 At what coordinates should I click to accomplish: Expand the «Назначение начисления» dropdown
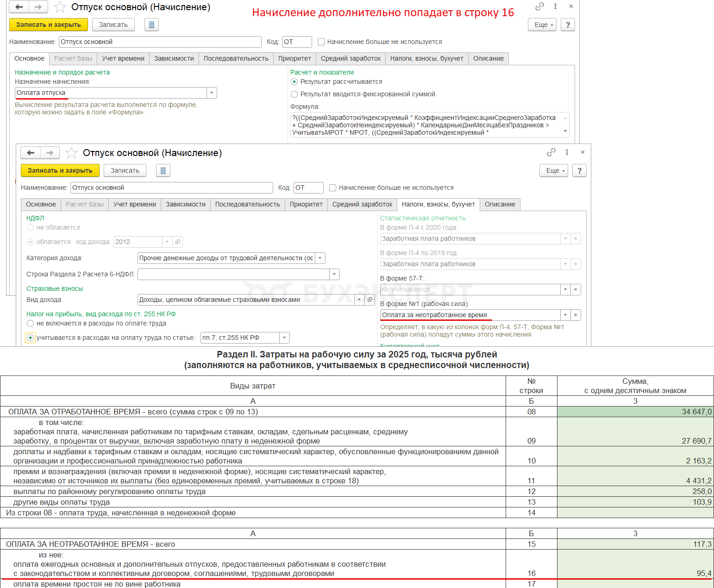point(212,93)
